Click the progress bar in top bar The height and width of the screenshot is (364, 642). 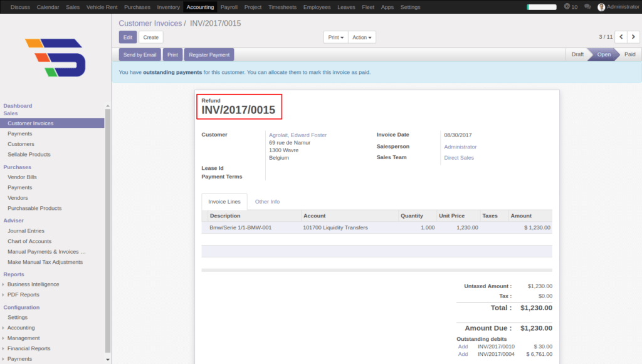pyautogui.click(x=541, y=7)
